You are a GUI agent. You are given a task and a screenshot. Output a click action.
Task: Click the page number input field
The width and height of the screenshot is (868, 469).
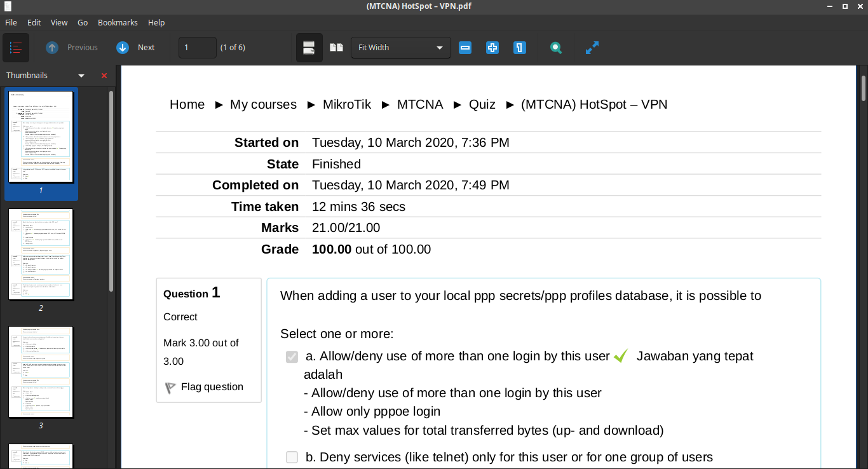pos(198,48)
